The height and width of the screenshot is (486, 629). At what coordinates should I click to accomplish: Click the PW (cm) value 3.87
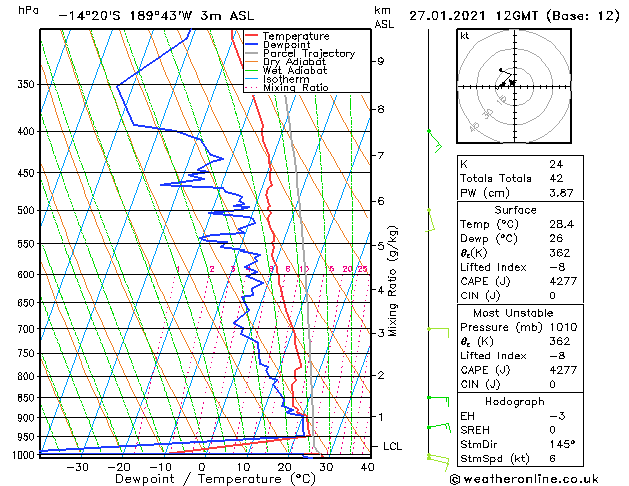pyautogui.click(x=561, y=193)
